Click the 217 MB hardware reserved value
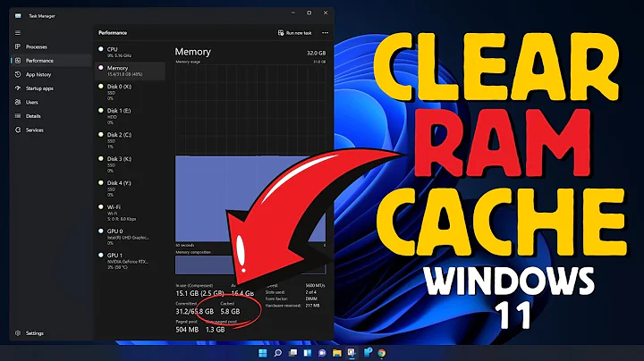The width and height of the screenshot is (644, 361). pos(312,306)
